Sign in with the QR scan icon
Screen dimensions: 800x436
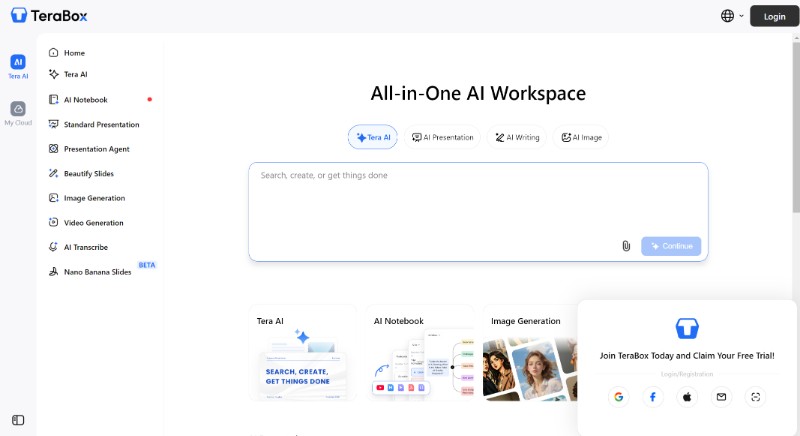point(755,397)
